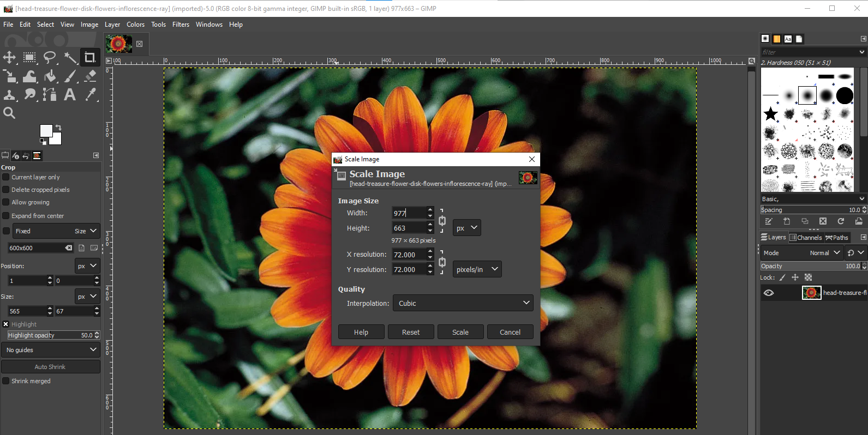
Task: Select the Paintbrush tool
Action: pos(70,76)
